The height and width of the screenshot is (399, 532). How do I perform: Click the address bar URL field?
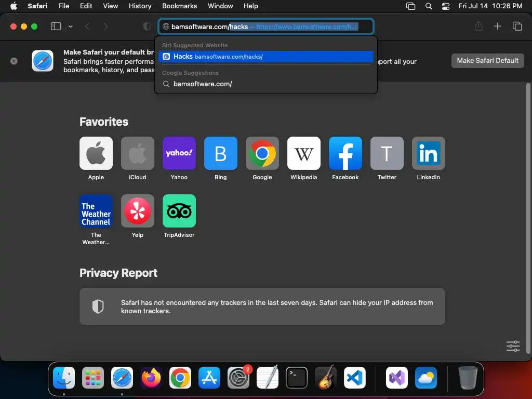point(266,26)
